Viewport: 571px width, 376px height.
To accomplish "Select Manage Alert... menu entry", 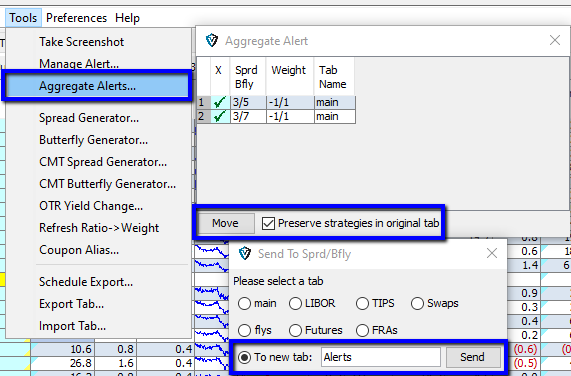I will tap(79, 64).
